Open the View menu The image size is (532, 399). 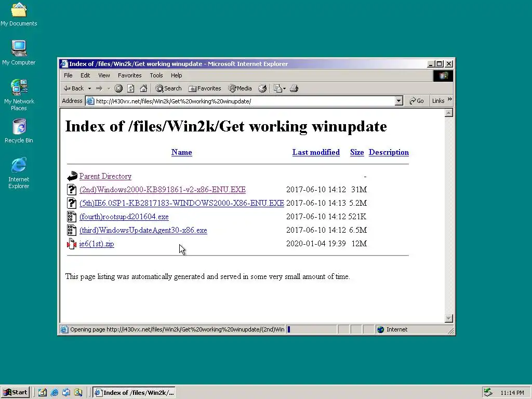tap(104, 75)
